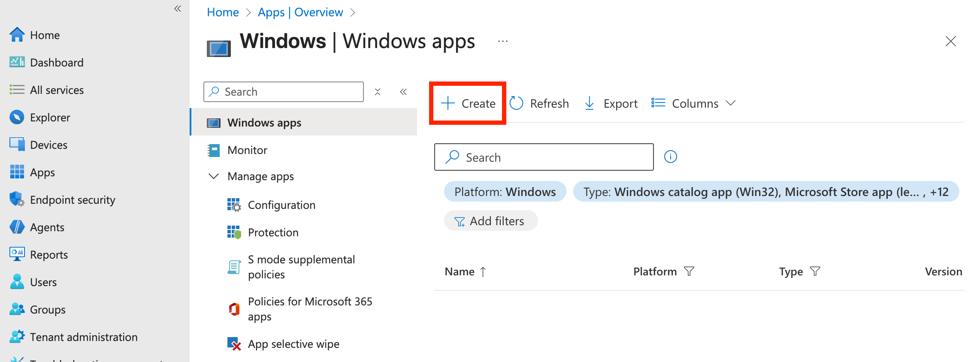980x362 pixels.
Task: Open the Agents icon in sidebar
Action: 17,227
